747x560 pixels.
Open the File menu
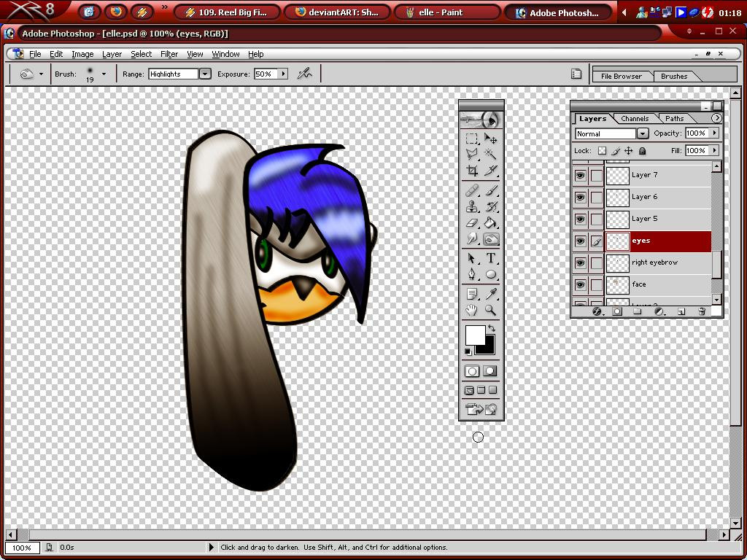click(35, 54)
